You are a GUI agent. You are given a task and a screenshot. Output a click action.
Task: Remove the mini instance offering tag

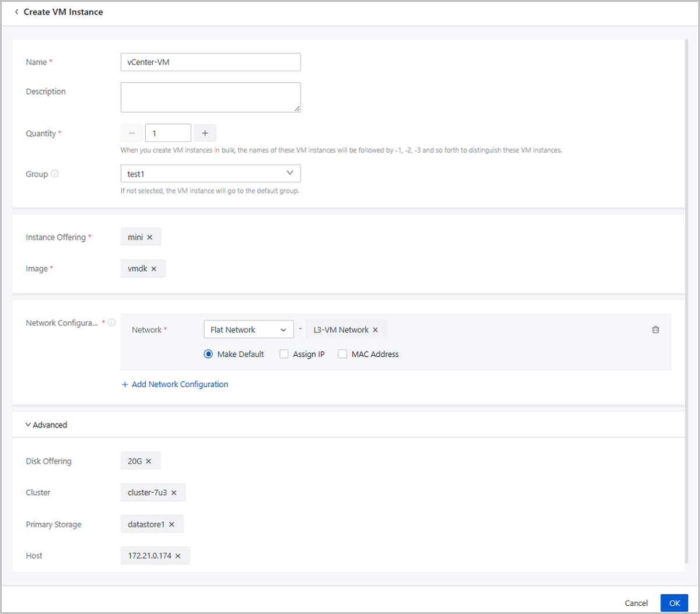tap(149, 237)
